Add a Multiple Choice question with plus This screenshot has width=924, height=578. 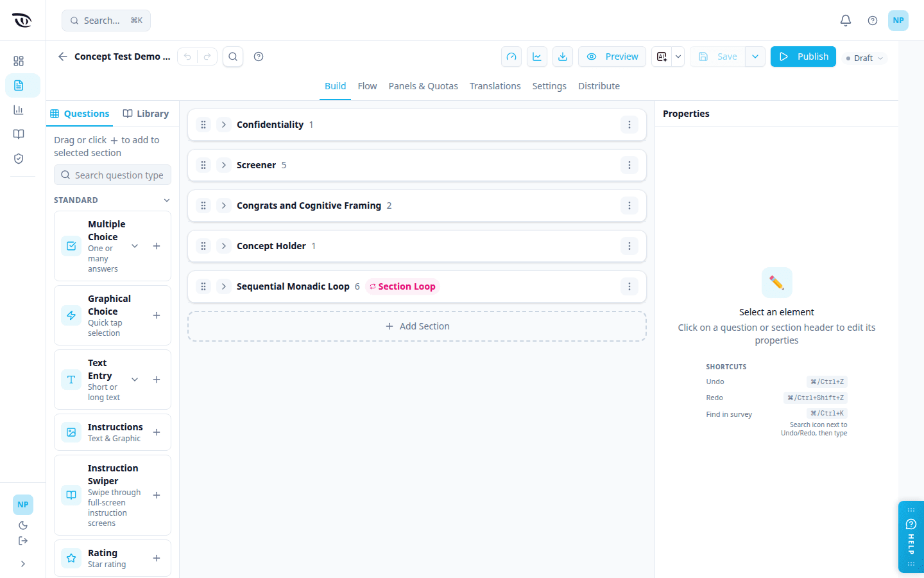(157, 246)
